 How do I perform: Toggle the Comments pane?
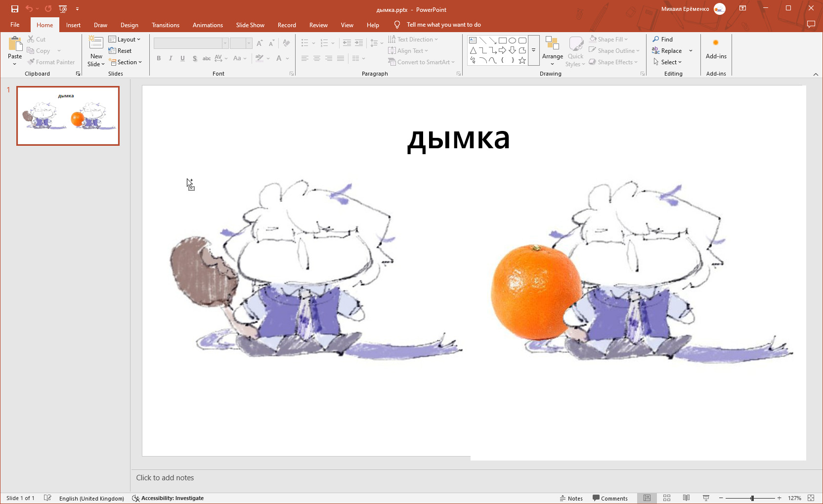pyautogui.click(x=610, y=498)
